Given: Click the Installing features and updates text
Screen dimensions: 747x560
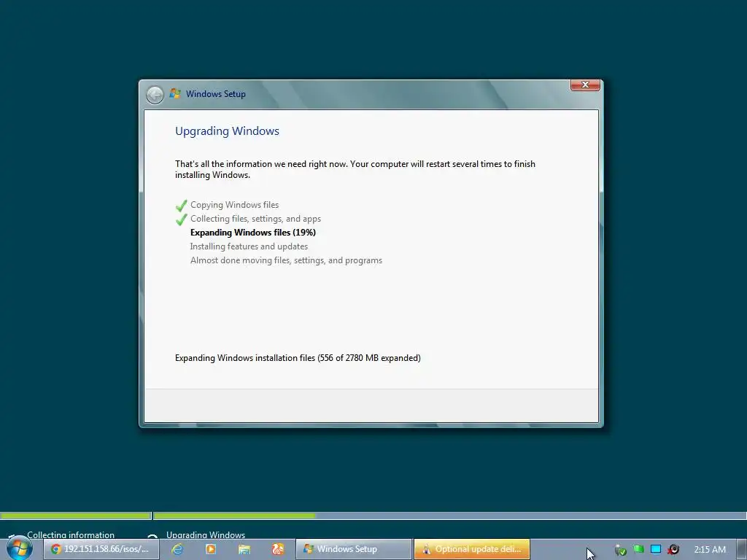Looking at the screenshot, I should 249,246.
